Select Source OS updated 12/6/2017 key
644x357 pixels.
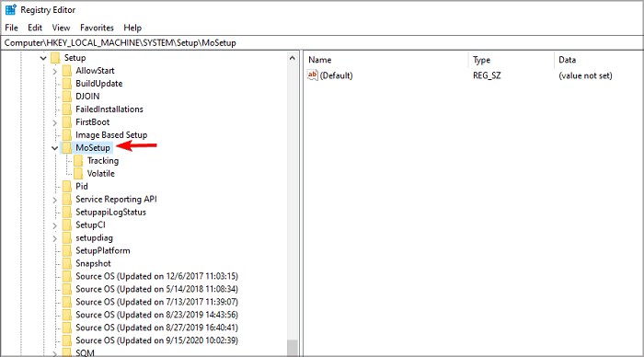(x=156, y=276)
